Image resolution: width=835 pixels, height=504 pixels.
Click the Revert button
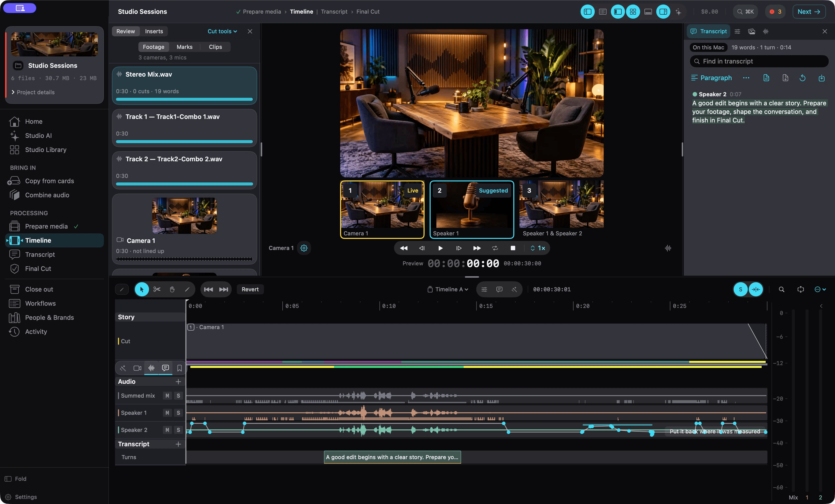pos(250,289)
